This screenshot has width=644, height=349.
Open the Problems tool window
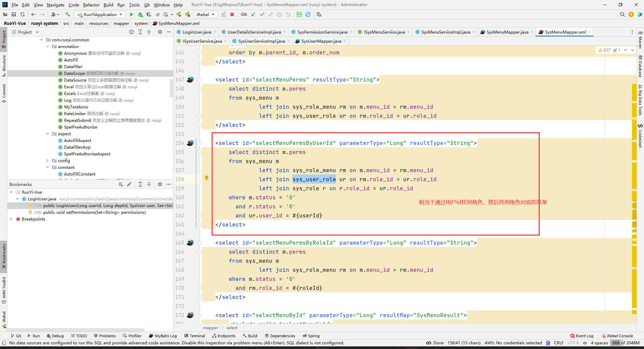point(105,336)
